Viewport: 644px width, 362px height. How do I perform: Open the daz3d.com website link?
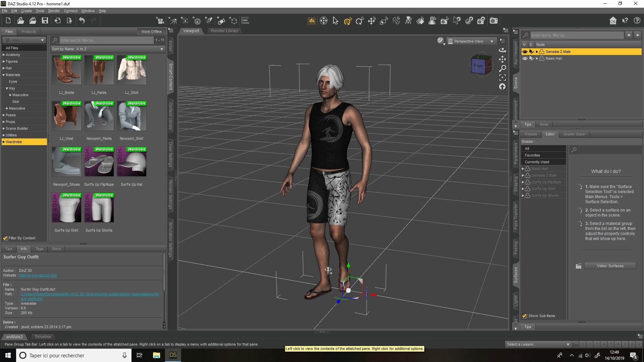pyautogui.click(x=38, y=275)
